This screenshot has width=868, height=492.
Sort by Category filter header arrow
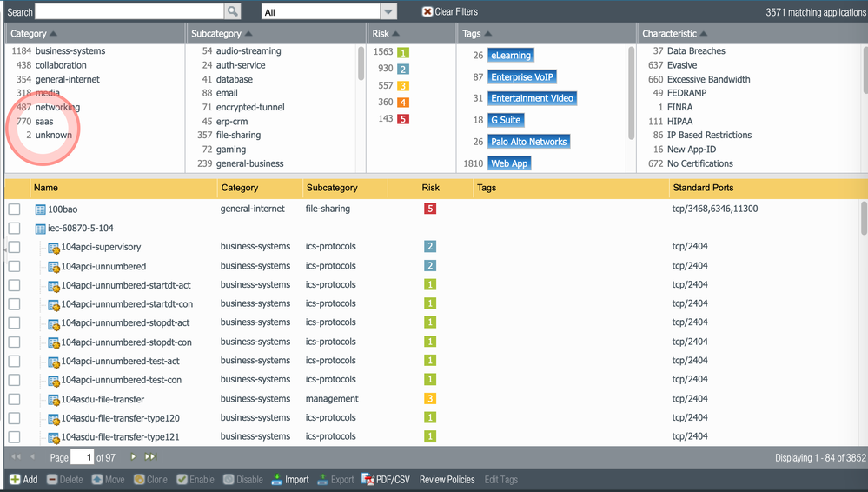click(54, 34)
